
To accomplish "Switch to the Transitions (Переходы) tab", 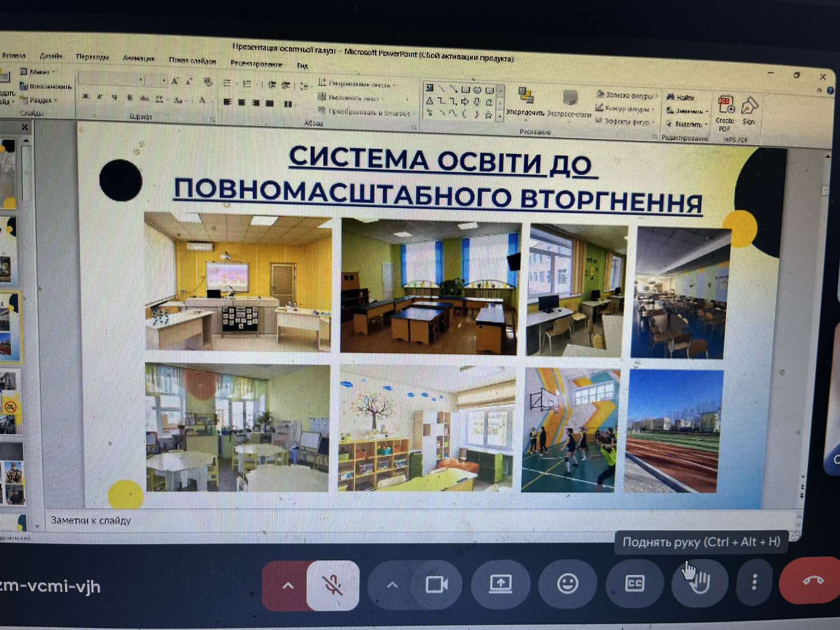I will point(92,57).
